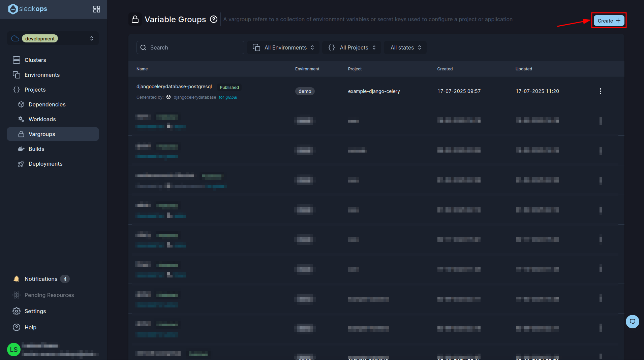The height and width of the screenshot is (360, 644).
Task: Open djangocelerydatabase-postgresql vargroup
Action: (x=174, y=87)
